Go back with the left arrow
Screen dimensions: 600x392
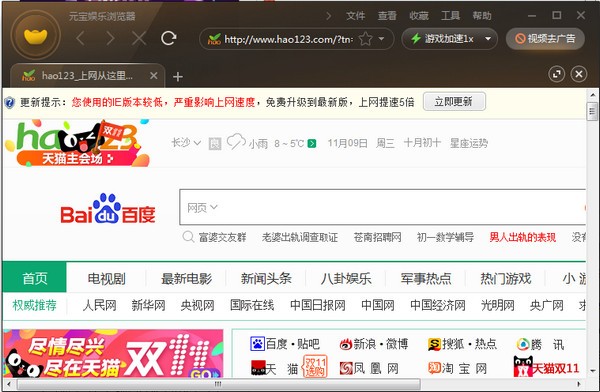80,38
